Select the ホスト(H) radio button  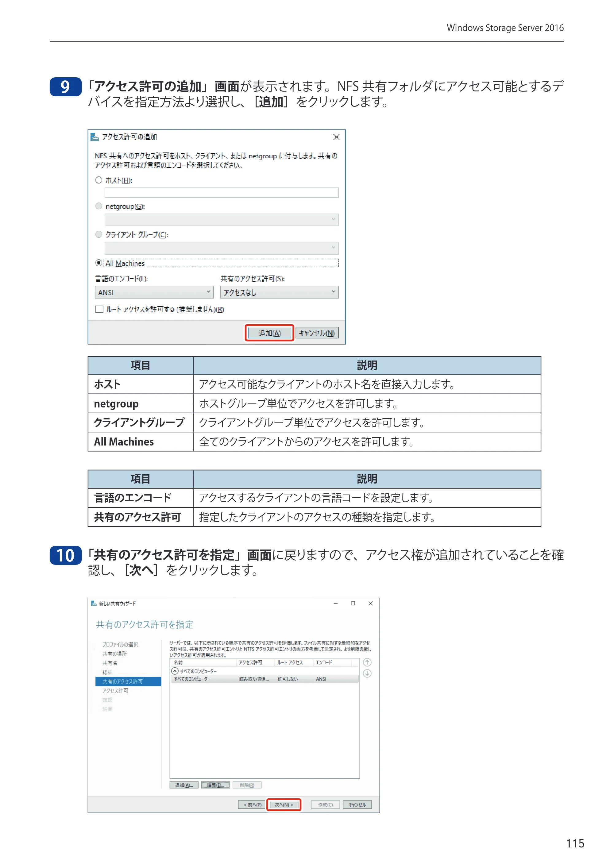(x=99, y=180)
